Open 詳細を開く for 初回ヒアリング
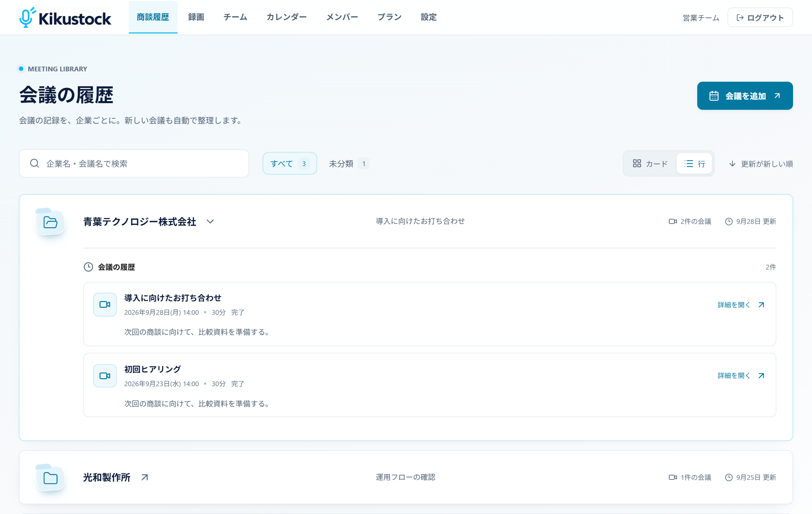The height and width of the screenshot is (514, 812). tap(741, 375)
